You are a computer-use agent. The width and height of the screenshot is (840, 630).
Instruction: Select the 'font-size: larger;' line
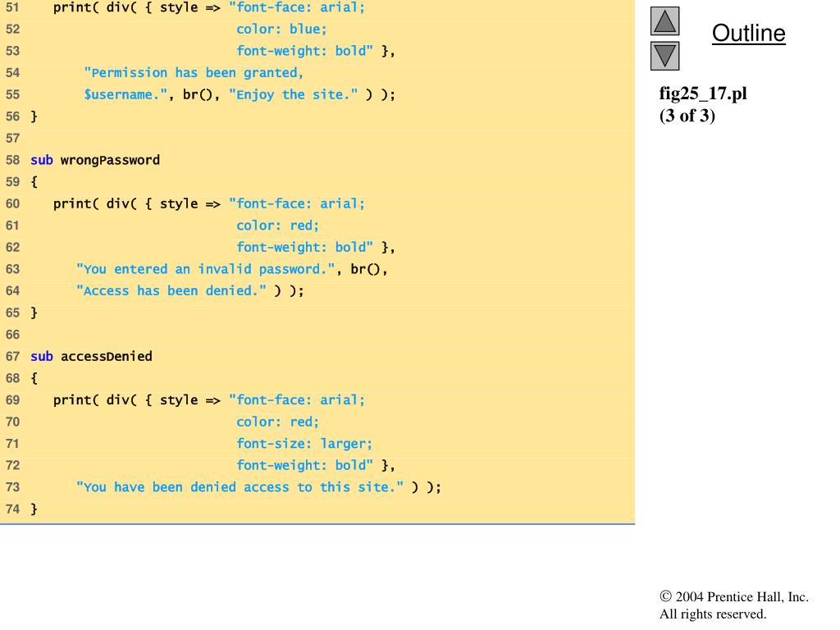point(304,444)
